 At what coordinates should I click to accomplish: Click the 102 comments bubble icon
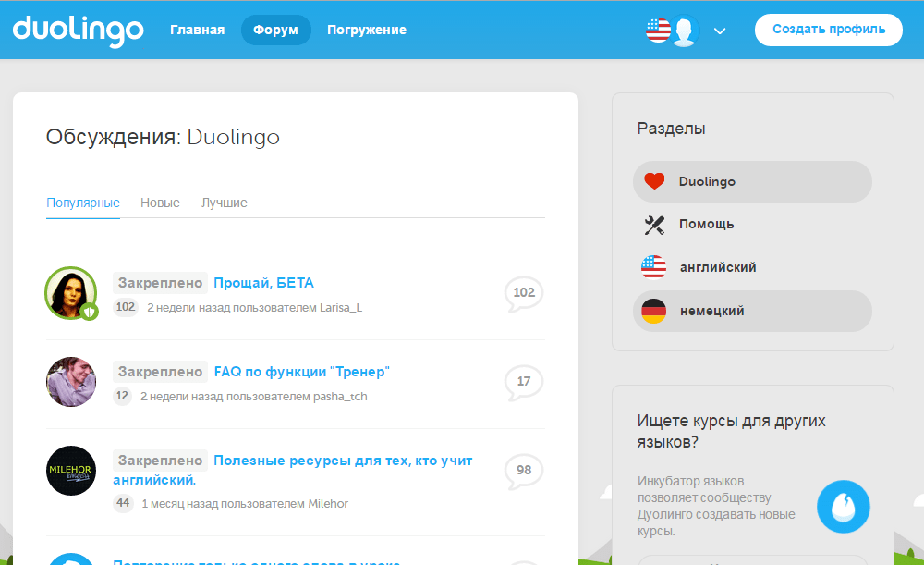[523, 293]
